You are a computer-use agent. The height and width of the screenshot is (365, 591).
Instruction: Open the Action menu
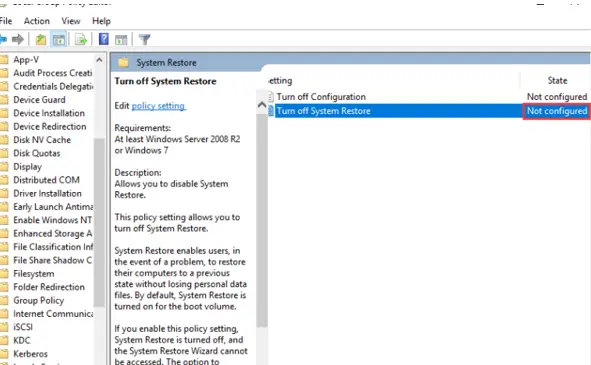(x=37, y=21)
